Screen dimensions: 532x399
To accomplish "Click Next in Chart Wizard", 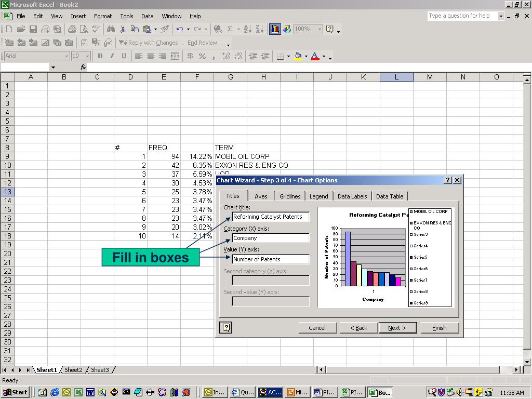I will point(397,328).
